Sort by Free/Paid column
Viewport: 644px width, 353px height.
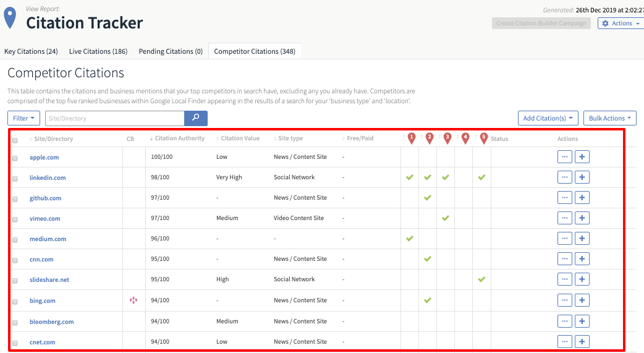point(358,138)
